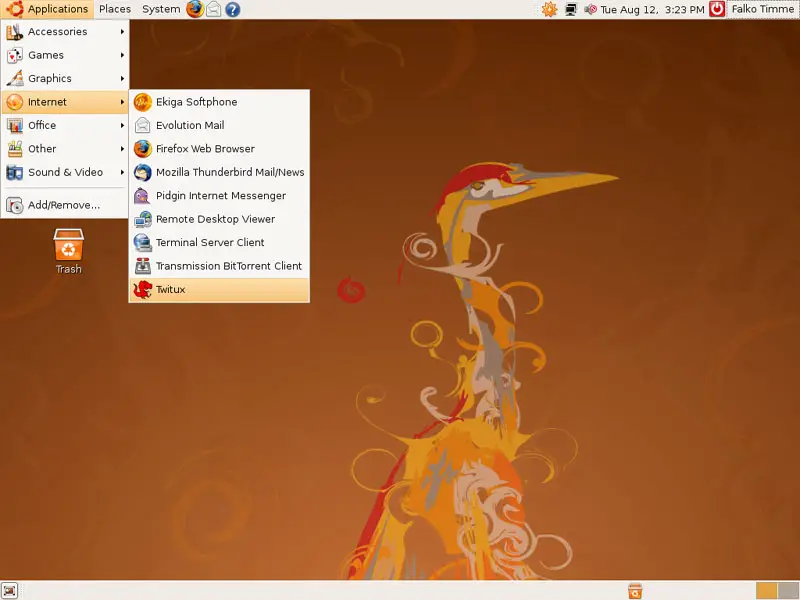The width and height of the screenshot is (800, 600).
Task: Launch Firefox from the top panel icon
Action: pos(194,9)
